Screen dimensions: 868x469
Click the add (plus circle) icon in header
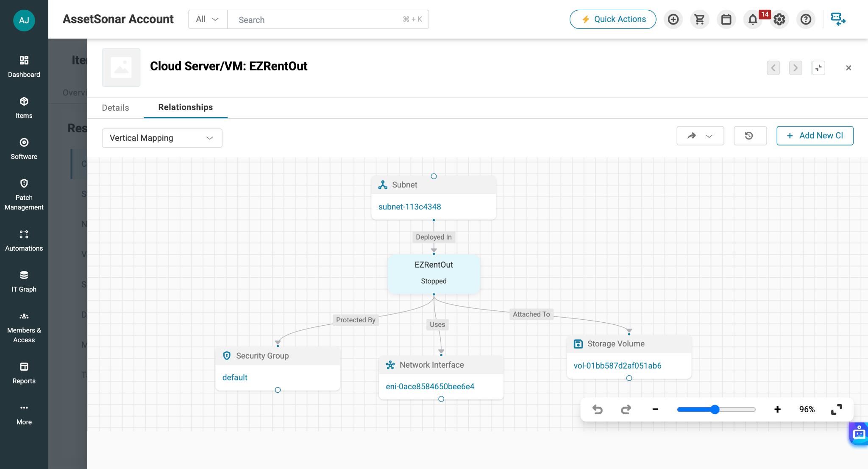coord(673,20)
